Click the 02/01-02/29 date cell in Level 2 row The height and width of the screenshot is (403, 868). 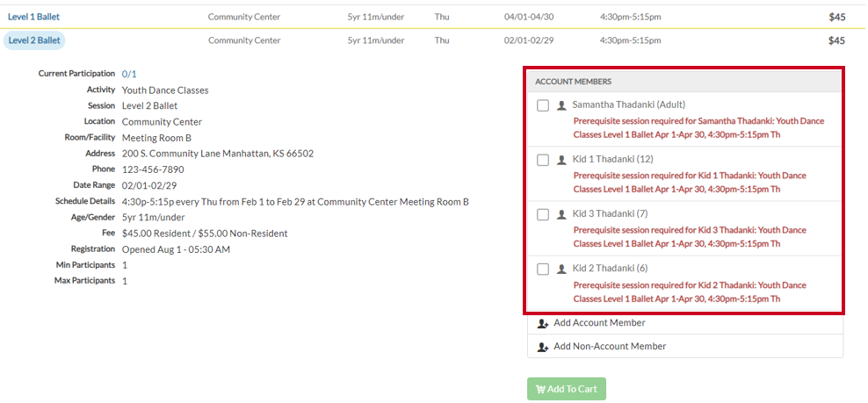pos(529,40)
